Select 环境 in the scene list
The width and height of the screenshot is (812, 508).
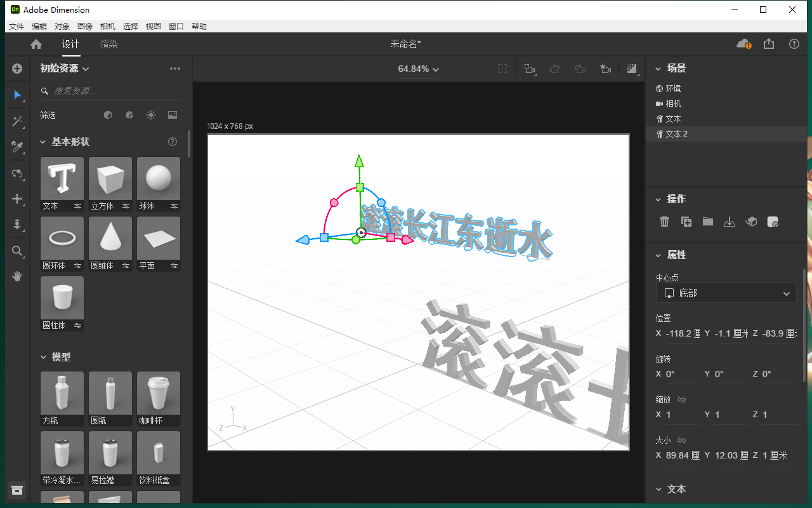click(x=726, y=88)
